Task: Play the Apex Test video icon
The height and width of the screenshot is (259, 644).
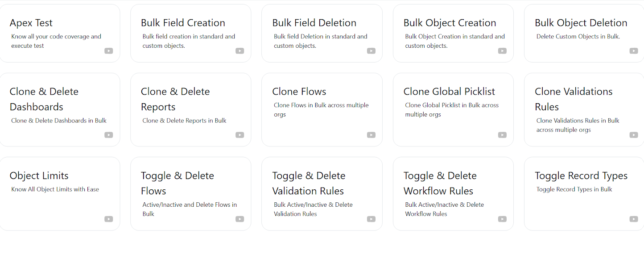Action: click(x=109, y=51)
